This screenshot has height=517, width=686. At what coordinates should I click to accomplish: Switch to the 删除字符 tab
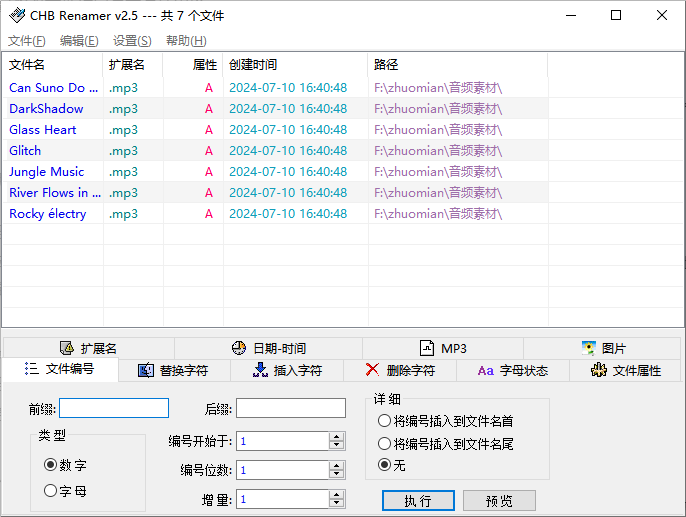(x=400, y=370)
